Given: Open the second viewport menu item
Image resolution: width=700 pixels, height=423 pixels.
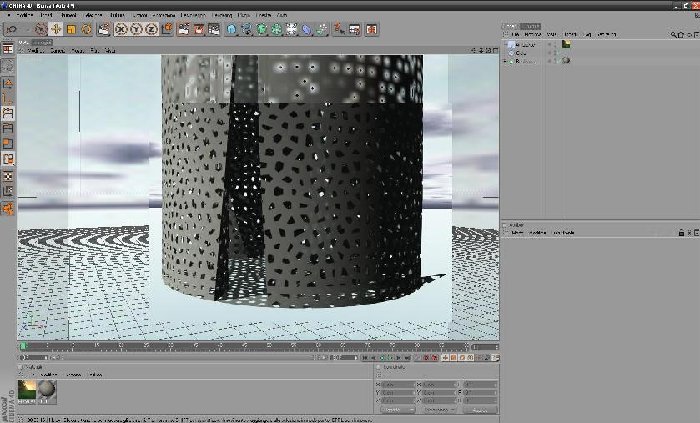Looking at the screenshot, I should 58,50.
